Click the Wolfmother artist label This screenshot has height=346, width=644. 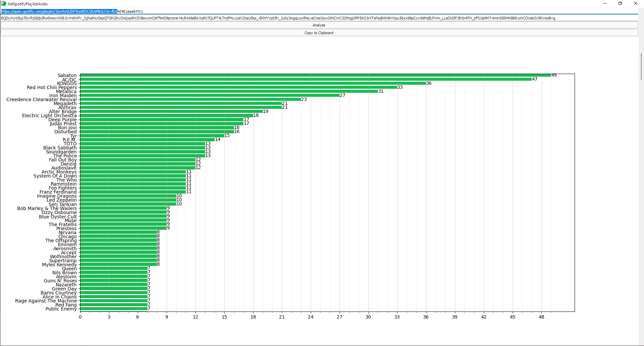coord(63,257)
